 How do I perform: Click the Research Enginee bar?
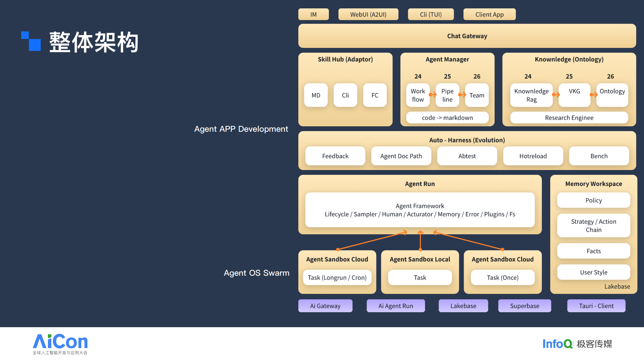pos(569,118)
